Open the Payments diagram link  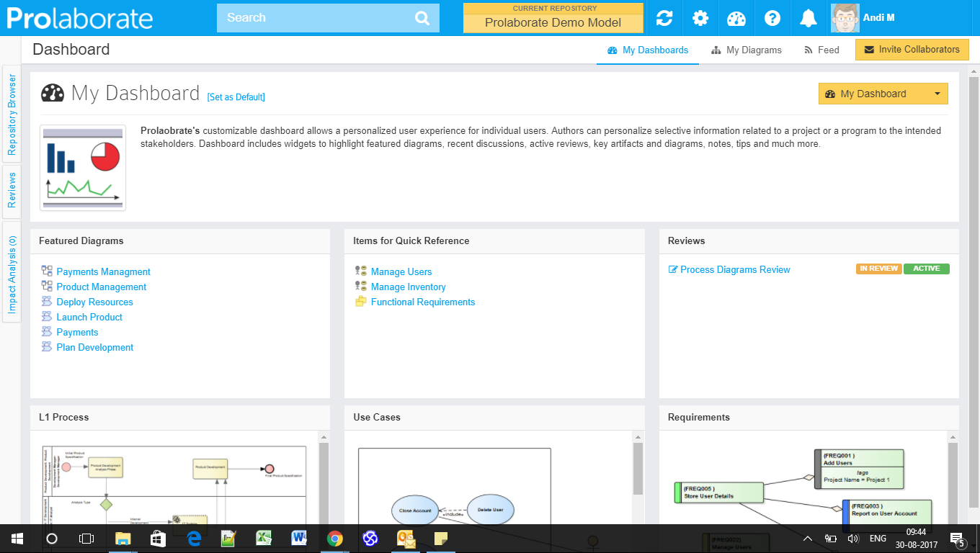77,332
